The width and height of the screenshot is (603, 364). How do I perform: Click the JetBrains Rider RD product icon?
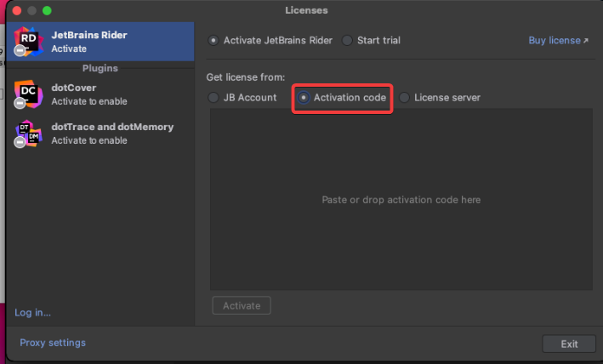[28, 41]
